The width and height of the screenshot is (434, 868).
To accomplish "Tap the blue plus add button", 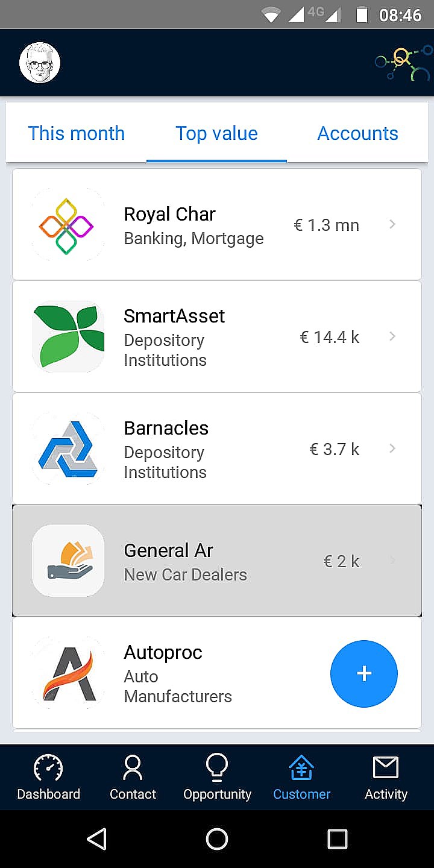I will (364, 673).
